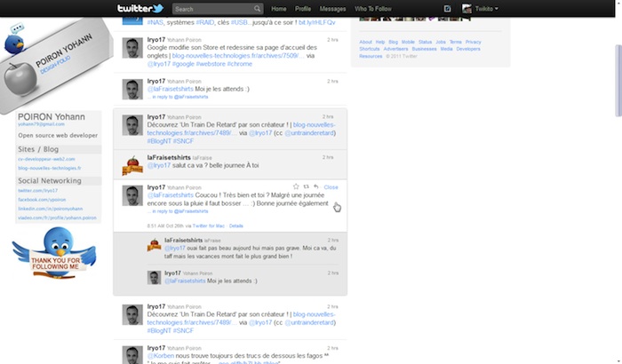Go to the Home tab
This screenshot has width=622, height=364.
pyautogui.click(x=278, y=9)
